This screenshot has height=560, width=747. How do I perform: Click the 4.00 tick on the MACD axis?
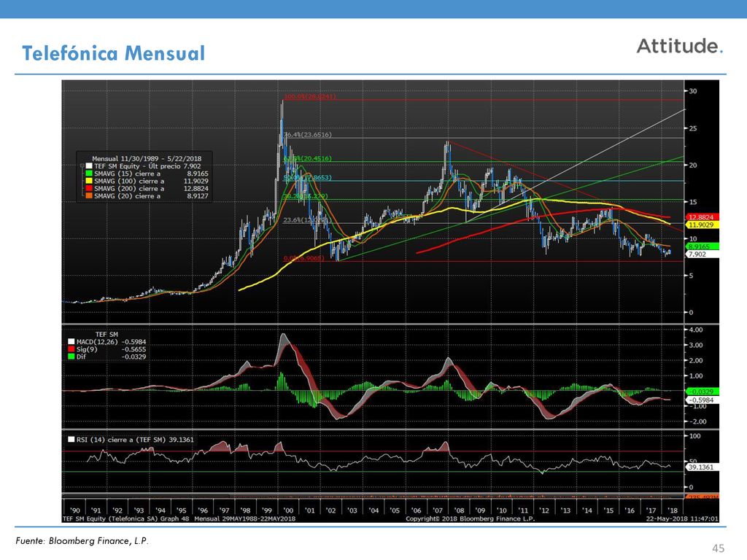pos(696,330)
